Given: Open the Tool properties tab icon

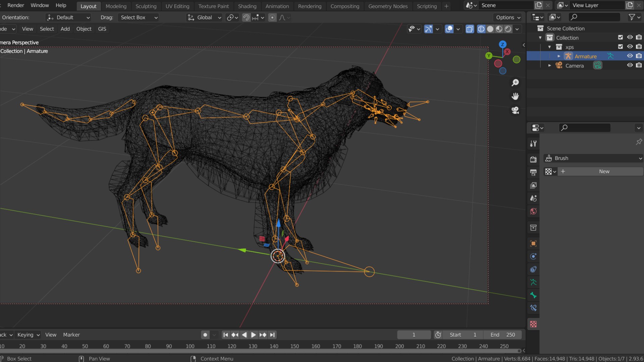Looking at the screenshot, I should coord(533,144).
